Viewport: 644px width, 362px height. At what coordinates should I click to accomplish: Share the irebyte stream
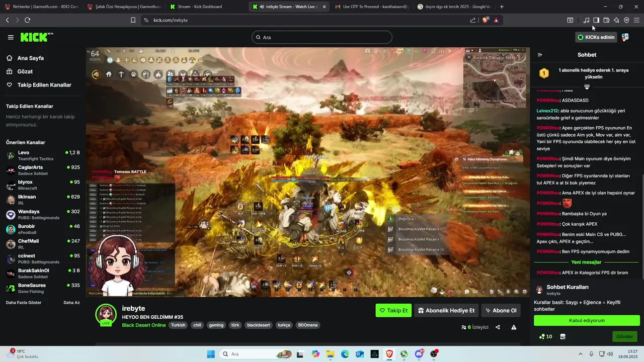[498, 327]
